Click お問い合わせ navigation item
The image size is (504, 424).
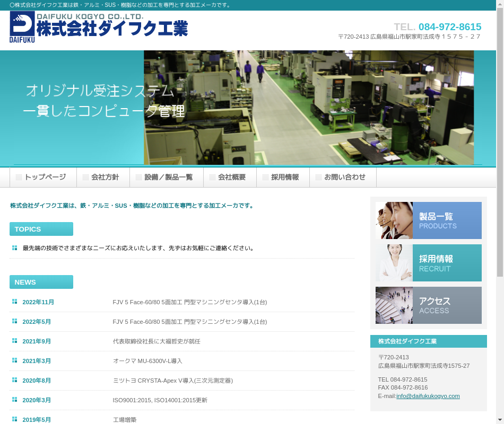pyautogui.click(x=344, y=178)
